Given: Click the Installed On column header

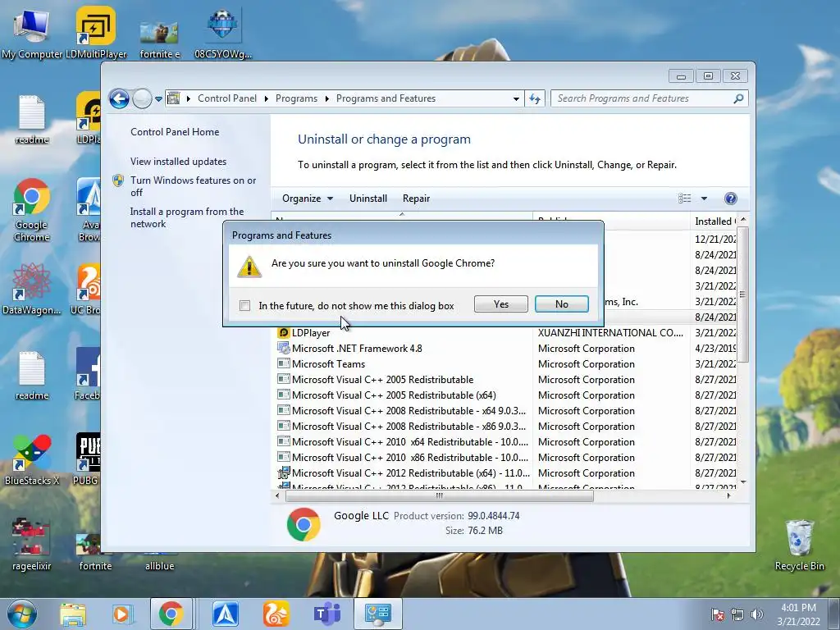Looking at the screenshot, I should pyautogui.click(x=714, y=221).
